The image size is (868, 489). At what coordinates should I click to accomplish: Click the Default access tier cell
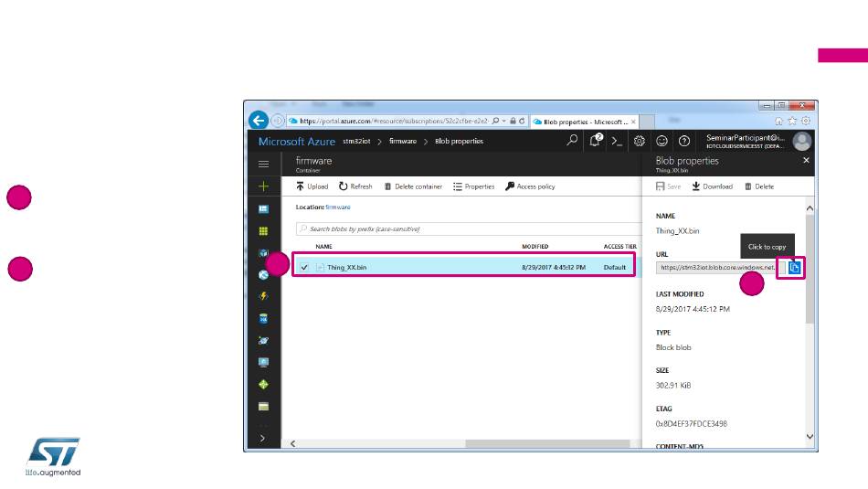pyautogui.click(x=615, y=267)
